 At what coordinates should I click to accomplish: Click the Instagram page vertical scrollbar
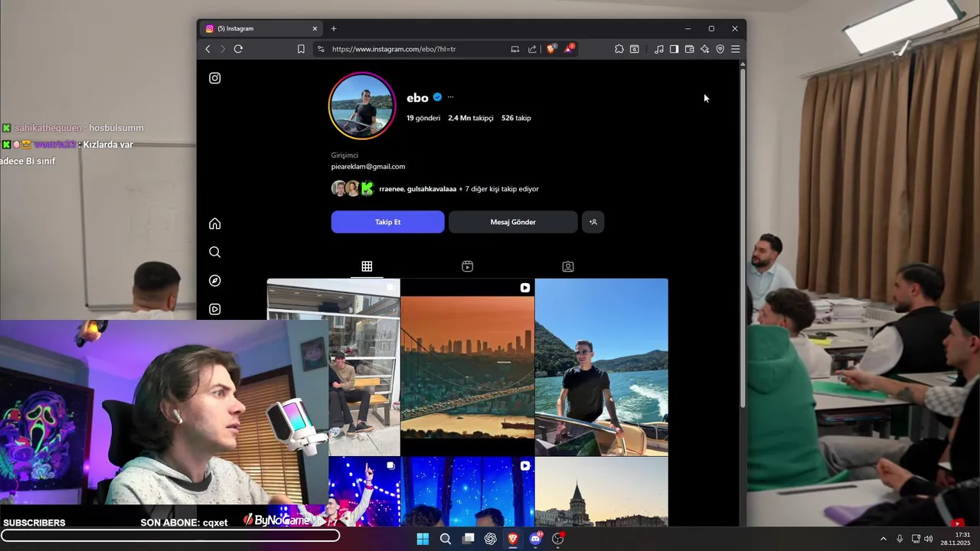742,237
